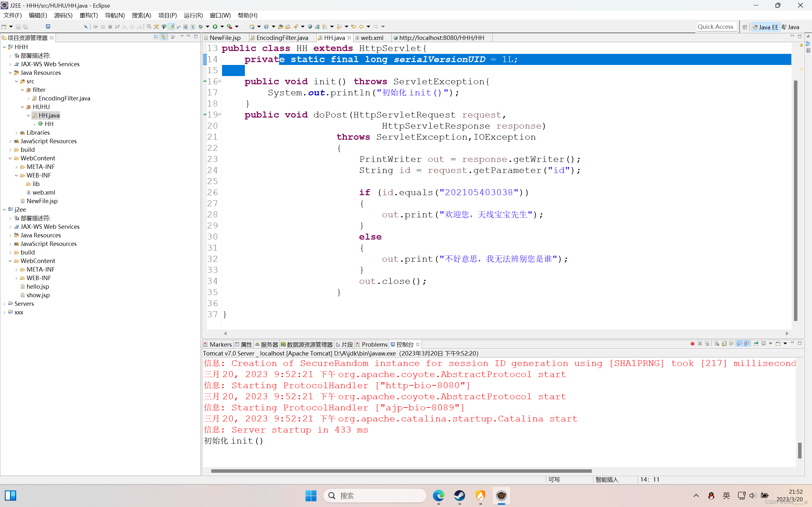Toggle Scroll Lock in console toolbar
The width and height of the screenshot is (812, 507).
724,344
